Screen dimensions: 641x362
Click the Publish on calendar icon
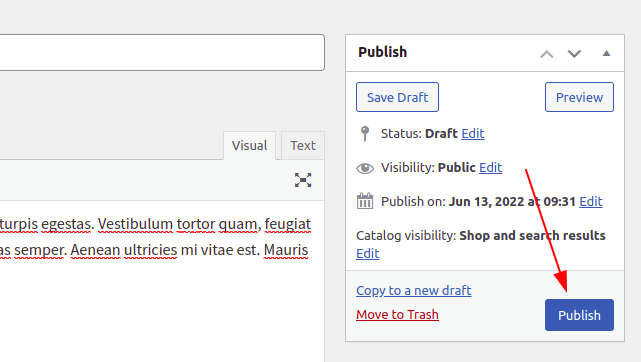(365, 201)
